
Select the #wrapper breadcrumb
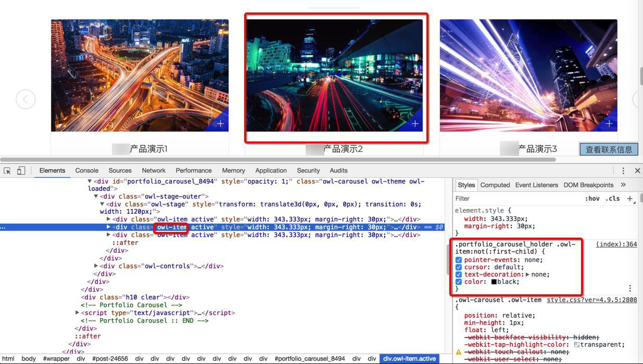56,359
